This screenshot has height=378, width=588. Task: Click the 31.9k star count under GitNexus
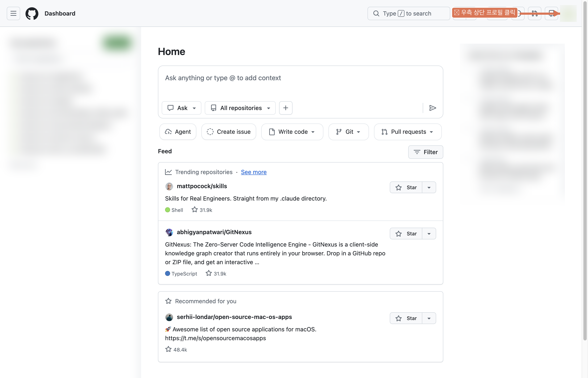pyautogui.click(x=216, y=273)
